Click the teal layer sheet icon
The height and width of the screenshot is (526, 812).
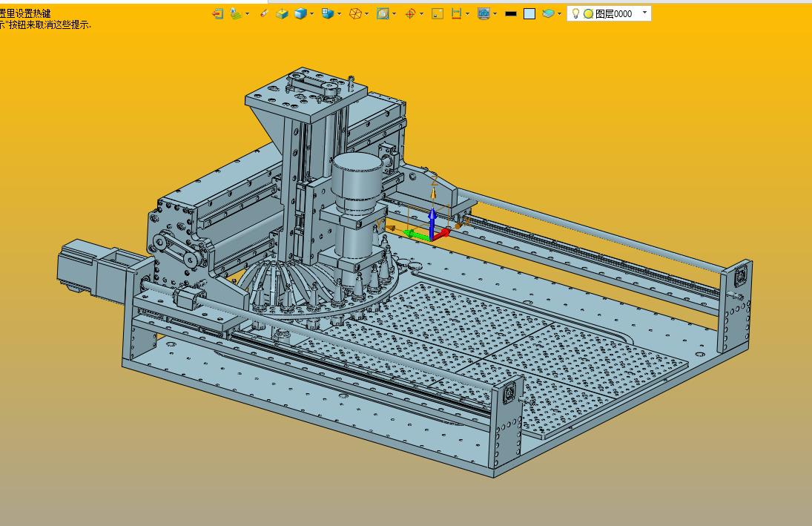(549, 13)
